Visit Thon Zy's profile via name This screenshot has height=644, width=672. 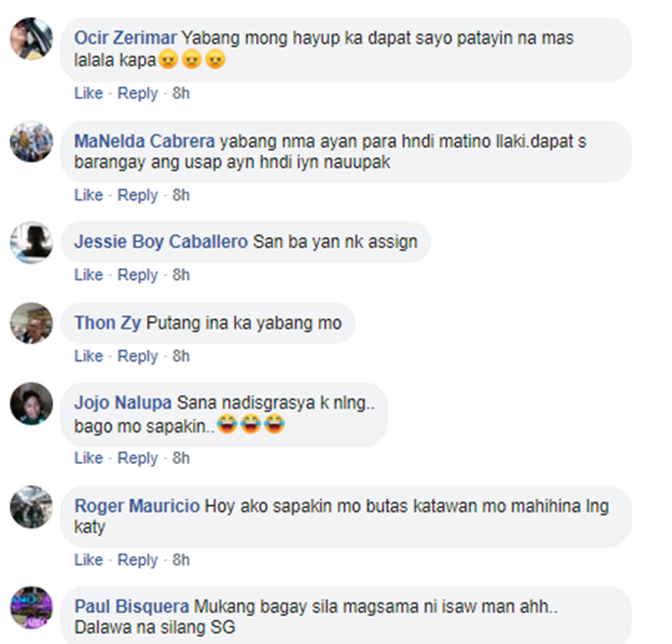click(108, 323)
